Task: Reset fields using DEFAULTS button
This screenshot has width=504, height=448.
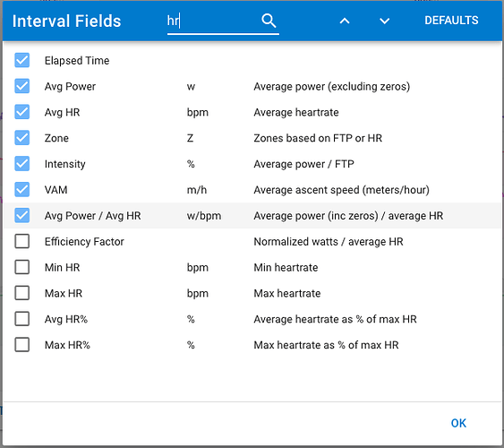Action: tap(451, 21)
